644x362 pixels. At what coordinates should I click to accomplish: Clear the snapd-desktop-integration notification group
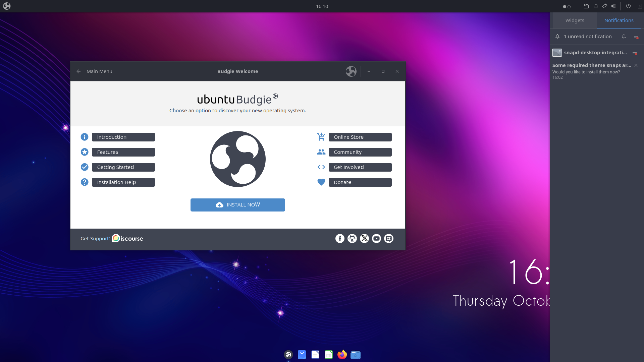point(635,53)
